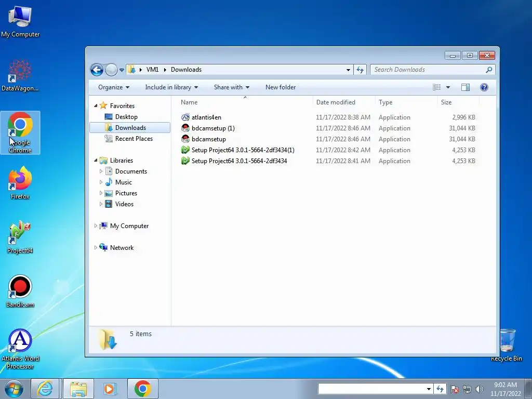This screenshot has height=399, width=532.
Task: Click the volume speaker tray icon
Action: [480, 389]
